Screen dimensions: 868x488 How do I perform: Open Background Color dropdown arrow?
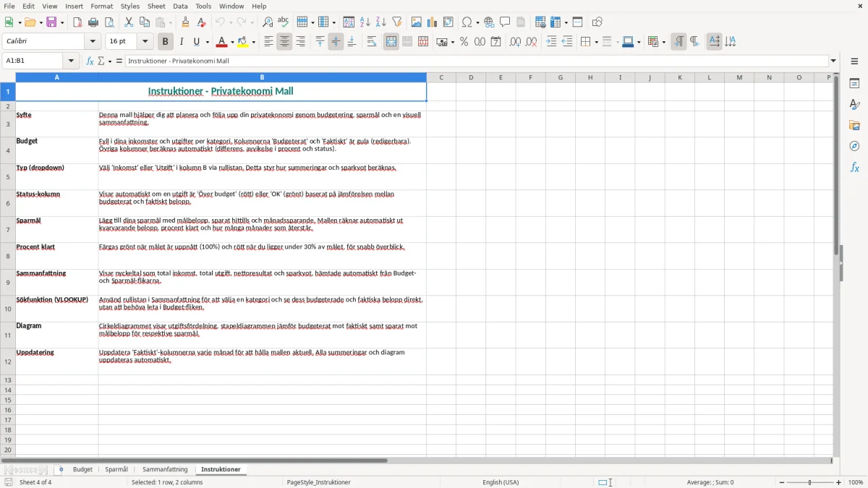(x=253, y=42)
